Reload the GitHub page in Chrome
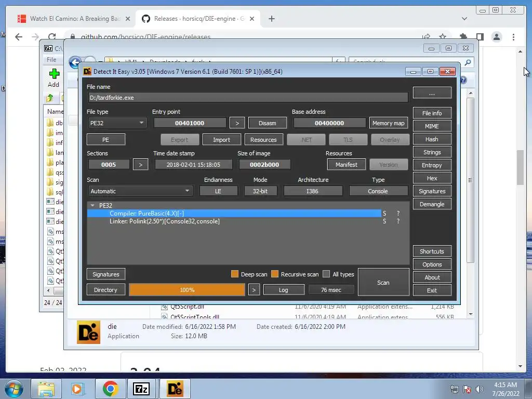This screenshot has width=532, height=399. point(52,37)
